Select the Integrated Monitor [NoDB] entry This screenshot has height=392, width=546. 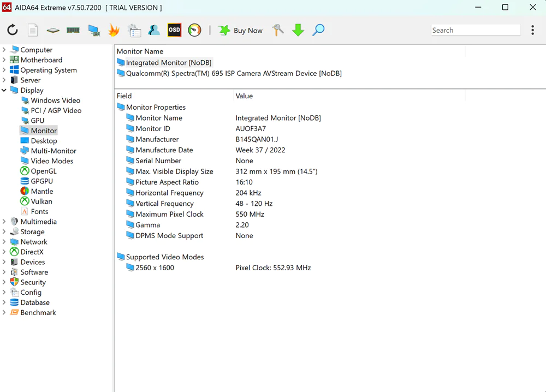point(165,63)
